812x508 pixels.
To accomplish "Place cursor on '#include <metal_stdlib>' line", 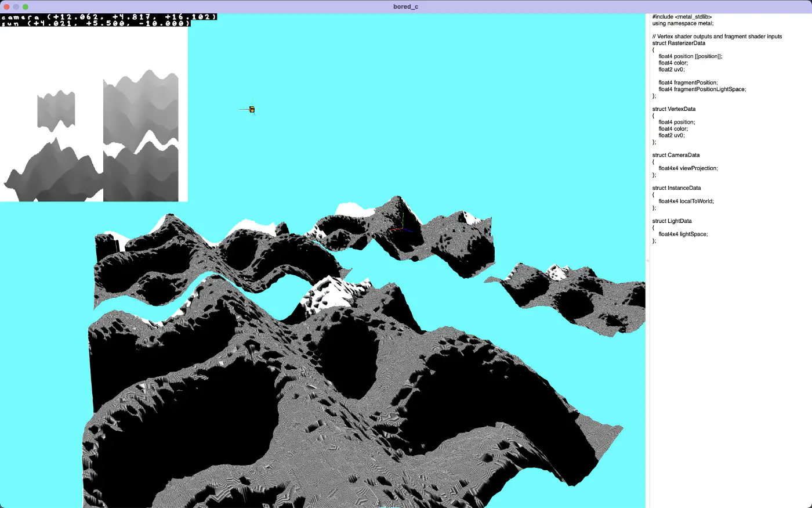I will tap(681, 17).
